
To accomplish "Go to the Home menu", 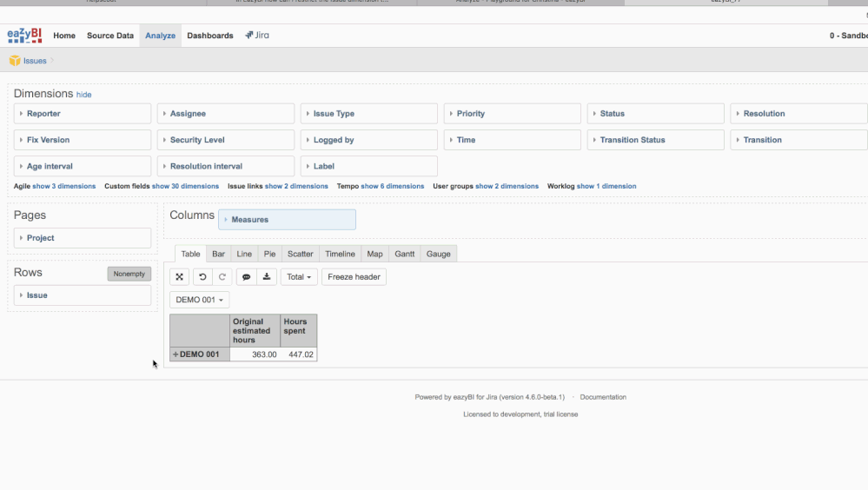I will 64,36.
